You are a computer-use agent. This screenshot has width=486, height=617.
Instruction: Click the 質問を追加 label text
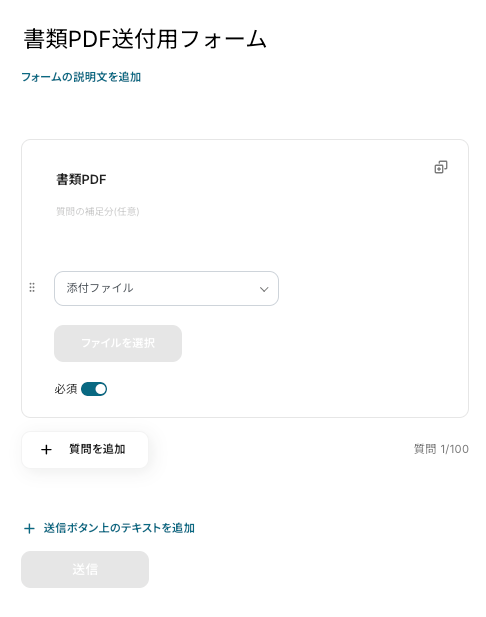point(97,449)
